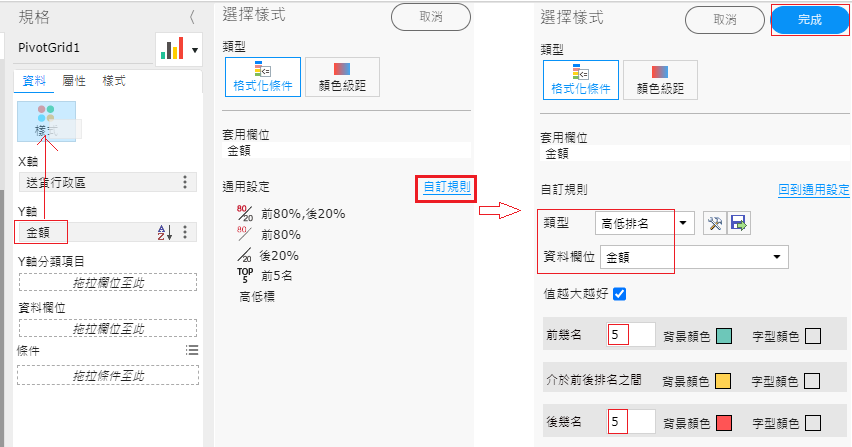Switch to the 屬性 tab

tap(74, 81)
